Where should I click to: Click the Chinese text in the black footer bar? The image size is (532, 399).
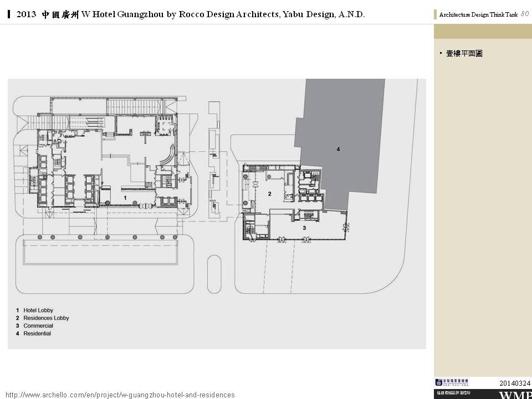[x=453, y=393]
